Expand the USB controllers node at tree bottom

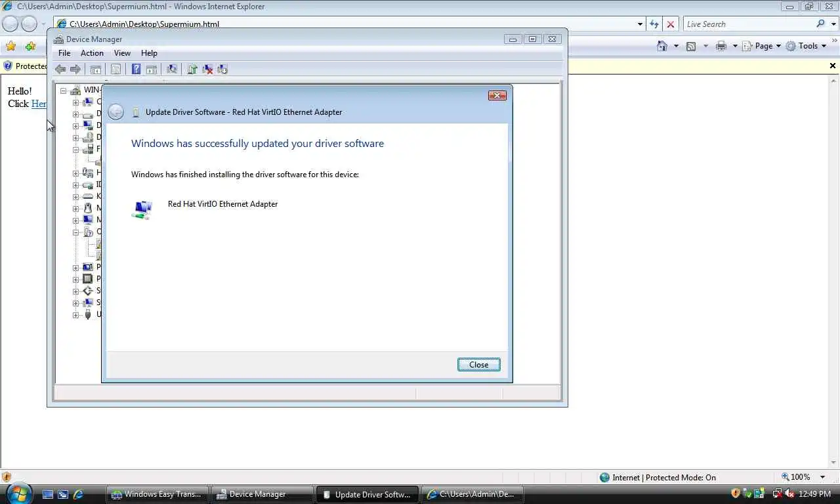pos(76,314)
